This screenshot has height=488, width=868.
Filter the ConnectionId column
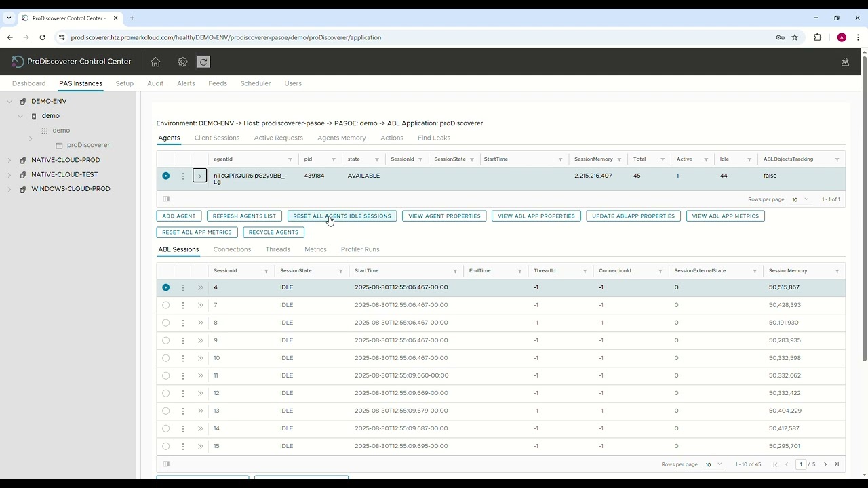tap(660, 271)
